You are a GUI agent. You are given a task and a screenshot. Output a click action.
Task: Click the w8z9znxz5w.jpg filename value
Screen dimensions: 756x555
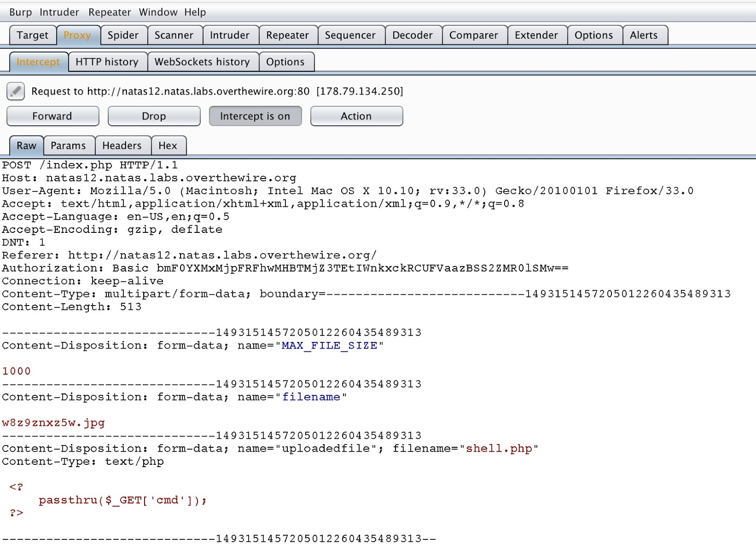[53, 423]
